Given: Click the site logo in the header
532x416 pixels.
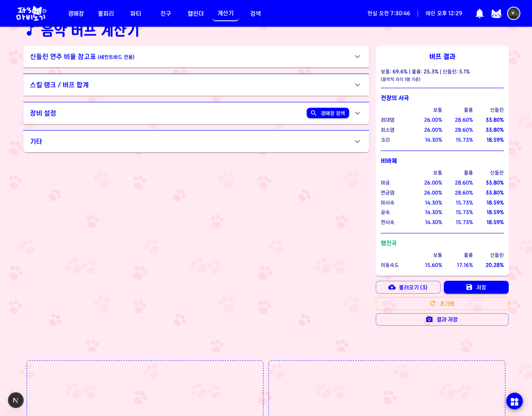Looking at the screenshot, I should 31,13.
